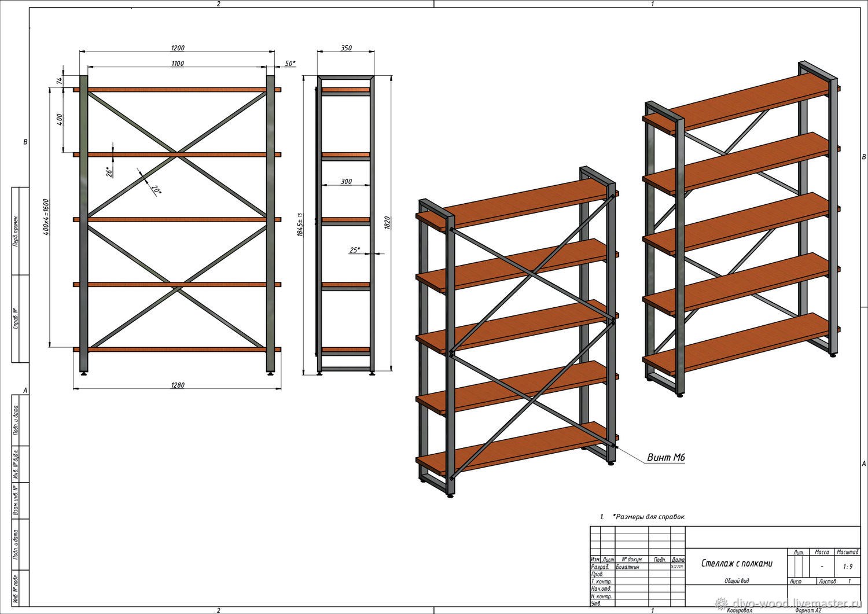Click the 1200 overall width dimension
The image size is (868, 614).
tap(178, 48)
